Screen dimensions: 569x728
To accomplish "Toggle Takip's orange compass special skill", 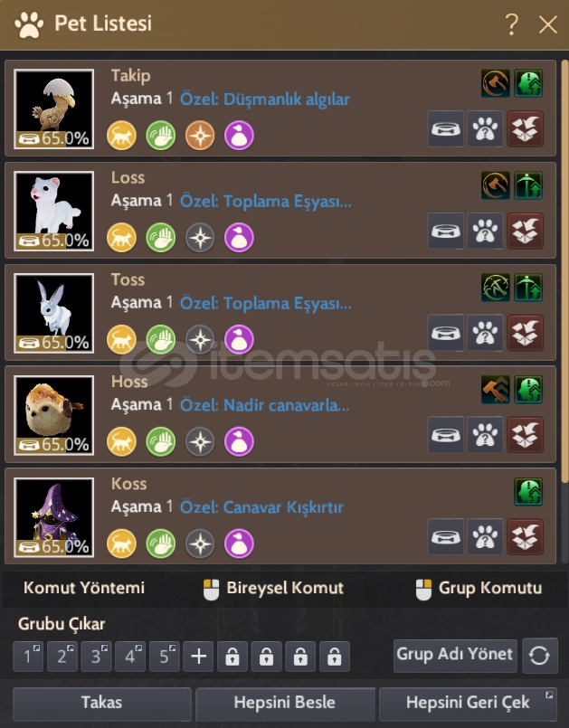I will (200, 136).
